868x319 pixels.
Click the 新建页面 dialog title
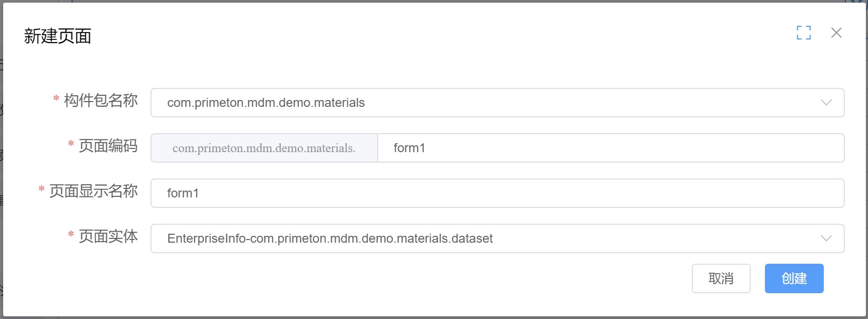pyautogui.click(x=58, y=36)
